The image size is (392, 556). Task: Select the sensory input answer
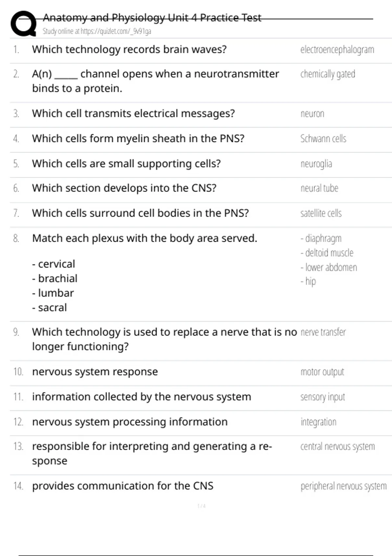click(322, 397)
